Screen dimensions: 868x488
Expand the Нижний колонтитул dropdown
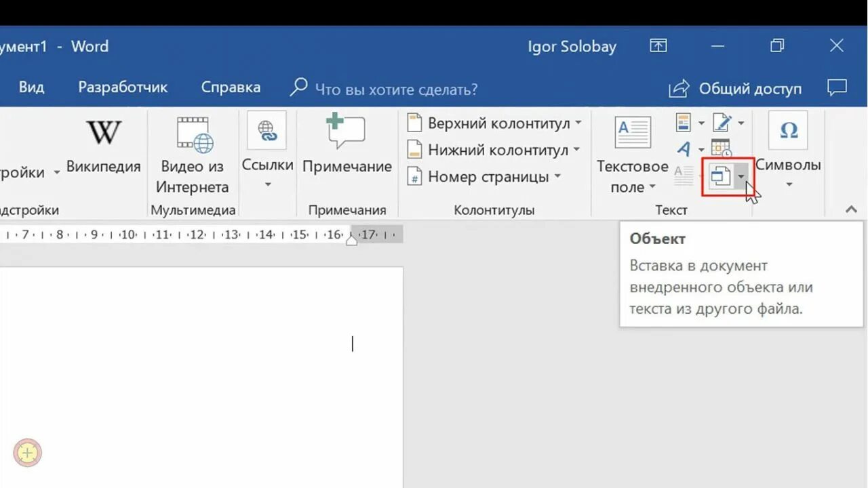pyautogui.click(x=576, y=150)
